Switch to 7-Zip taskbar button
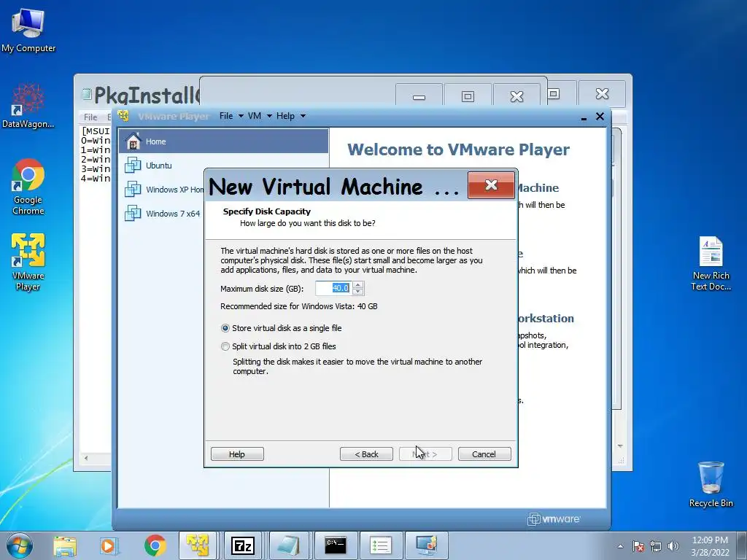This screenshot has width=747, height=560. (243, 545)
